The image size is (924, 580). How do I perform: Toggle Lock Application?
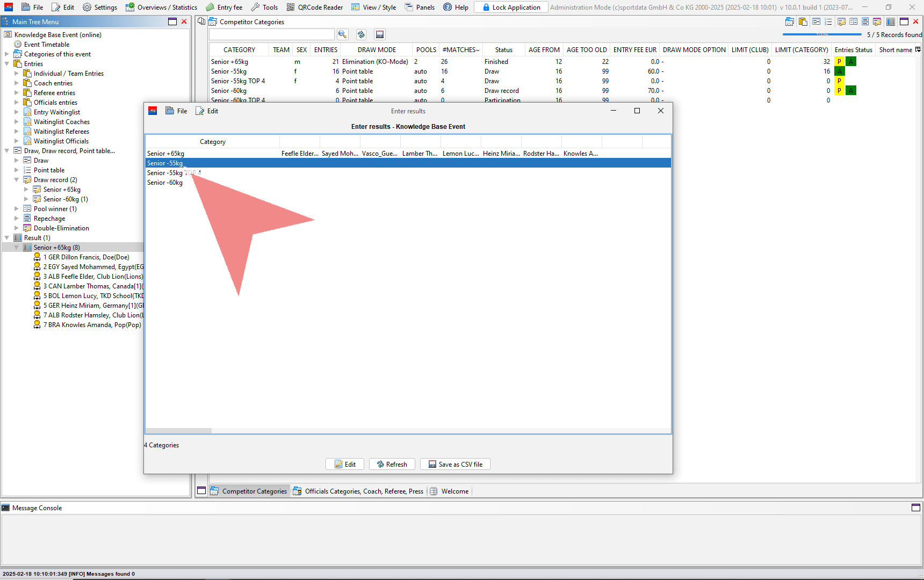click(x=511, y=7)
